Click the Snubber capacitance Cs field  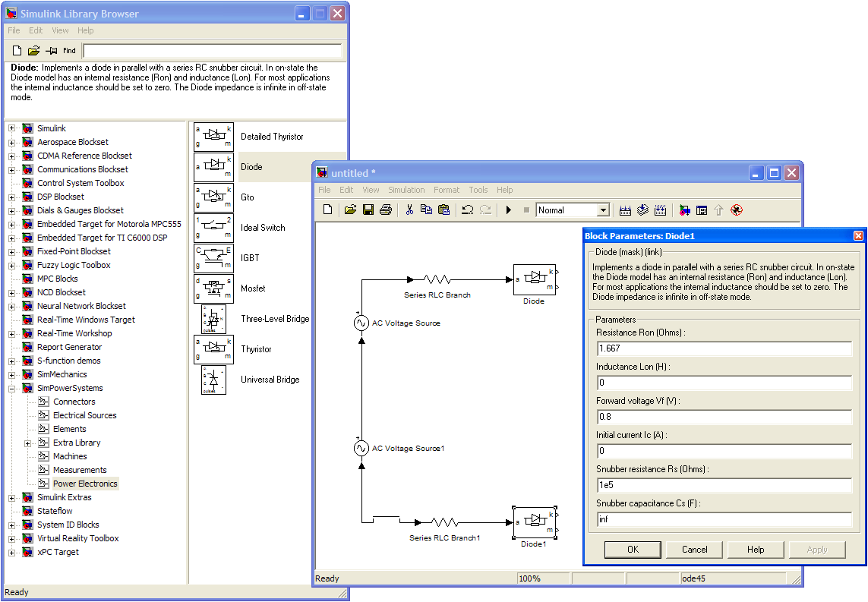[724, 519]
